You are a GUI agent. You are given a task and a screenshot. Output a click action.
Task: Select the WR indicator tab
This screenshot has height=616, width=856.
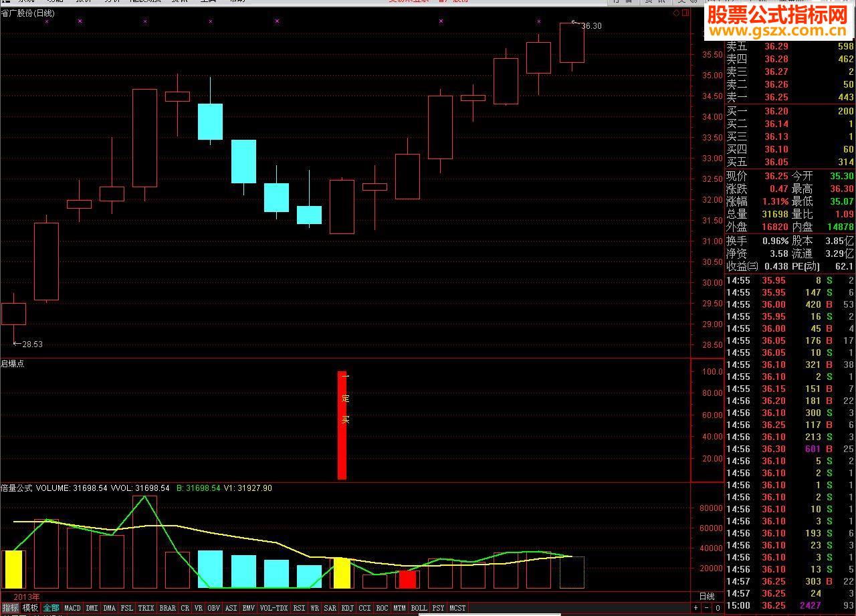314,608
